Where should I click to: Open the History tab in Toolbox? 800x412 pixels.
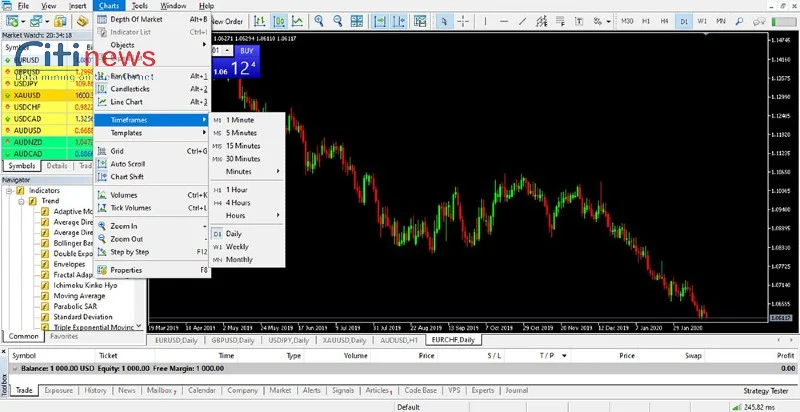pos(95,391)
